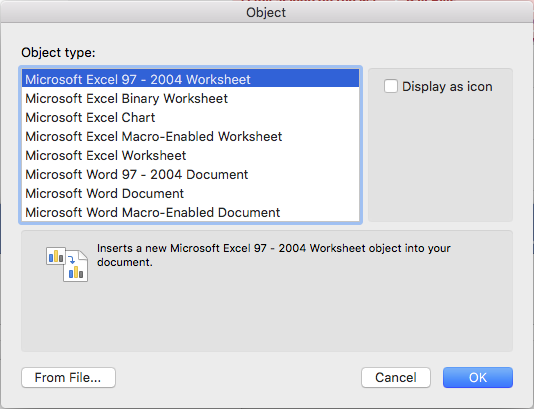Open the From File... browser

(68, 377)
